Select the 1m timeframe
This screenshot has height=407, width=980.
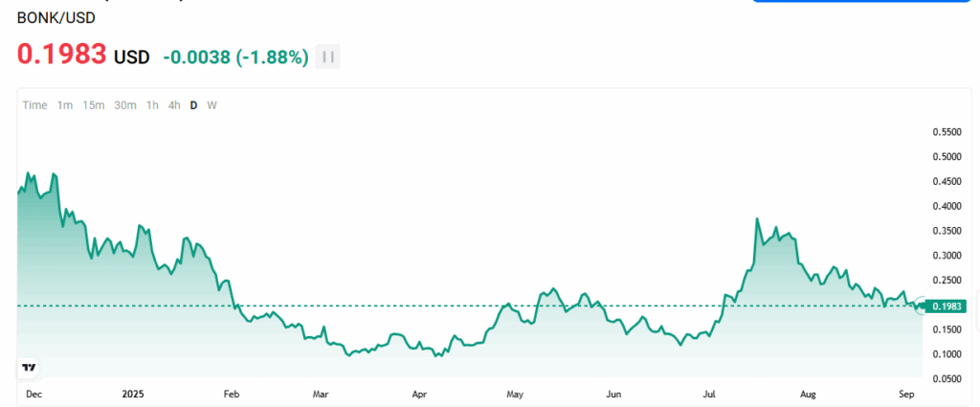coord(65,105)
